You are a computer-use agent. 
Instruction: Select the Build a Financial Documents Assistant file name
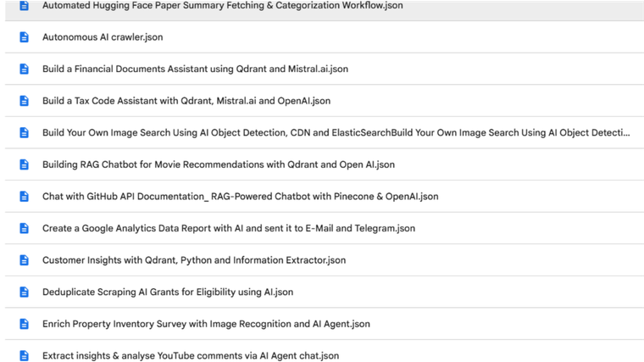[195, 69]
